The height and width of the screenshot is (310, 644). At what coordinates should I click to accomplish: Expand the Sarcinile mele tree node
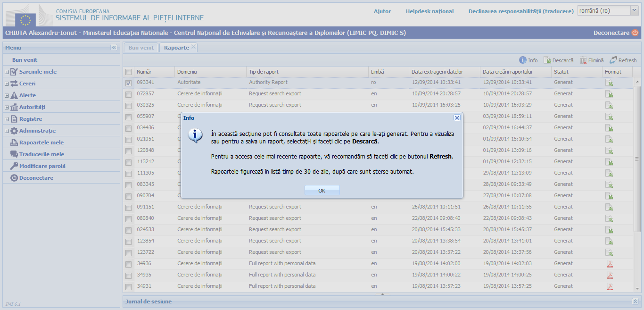click(7, 72)
